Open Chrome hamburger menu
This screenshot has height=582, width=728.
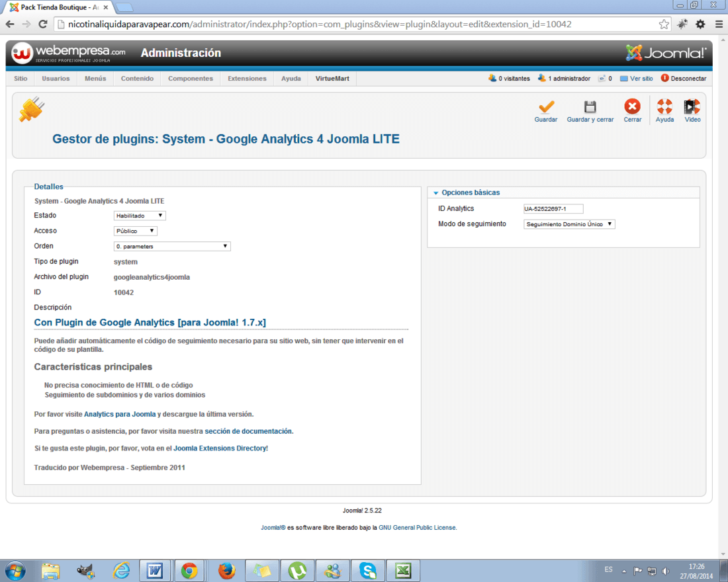tap(719, 24)
